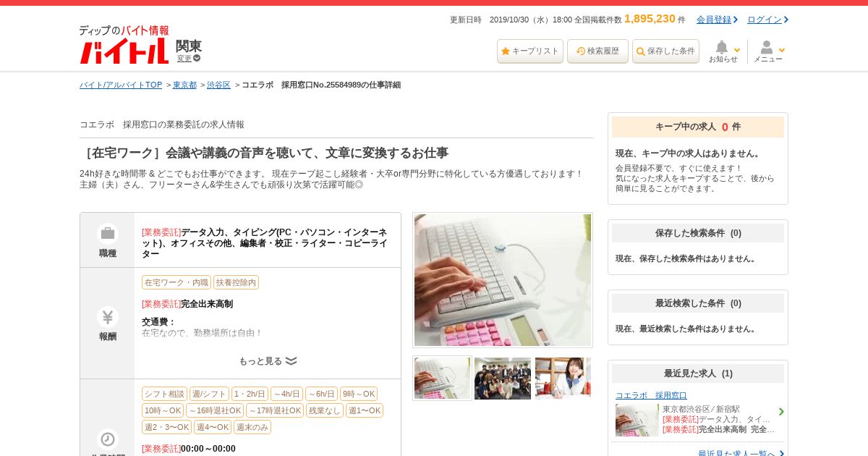Viewport: 868px width, 456px height.
Task: Click the 週1〜OK tag
Action: [365, 410]
